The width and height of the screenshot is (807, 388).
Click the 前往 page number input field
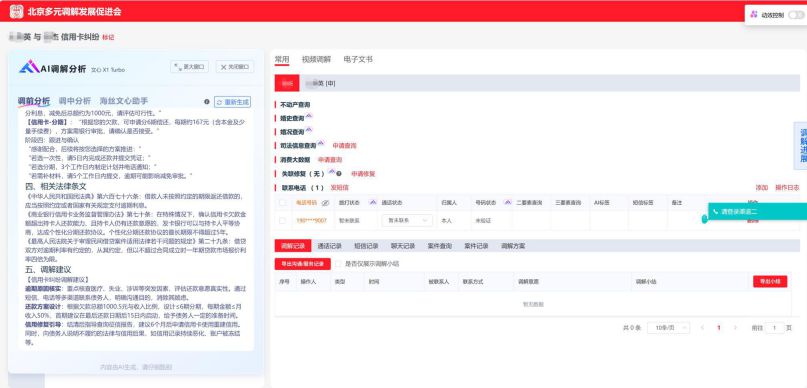tap(775, 328)
